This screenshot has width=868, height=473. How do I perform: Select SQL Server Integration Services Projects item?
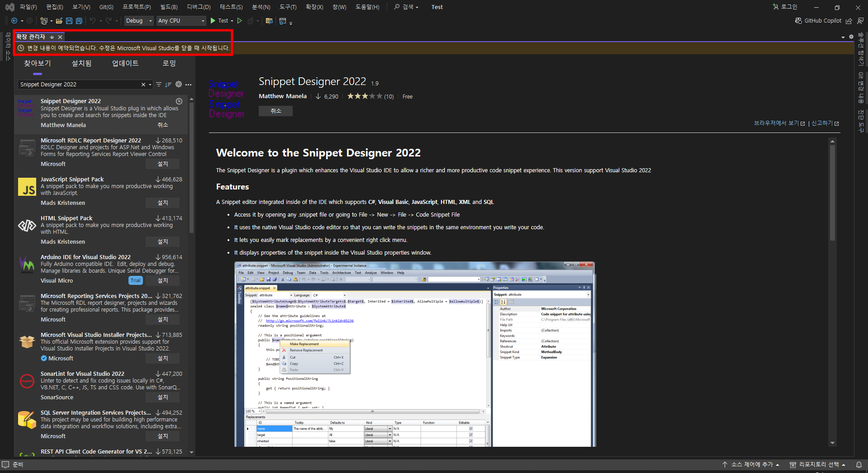(x=102, y=425)
